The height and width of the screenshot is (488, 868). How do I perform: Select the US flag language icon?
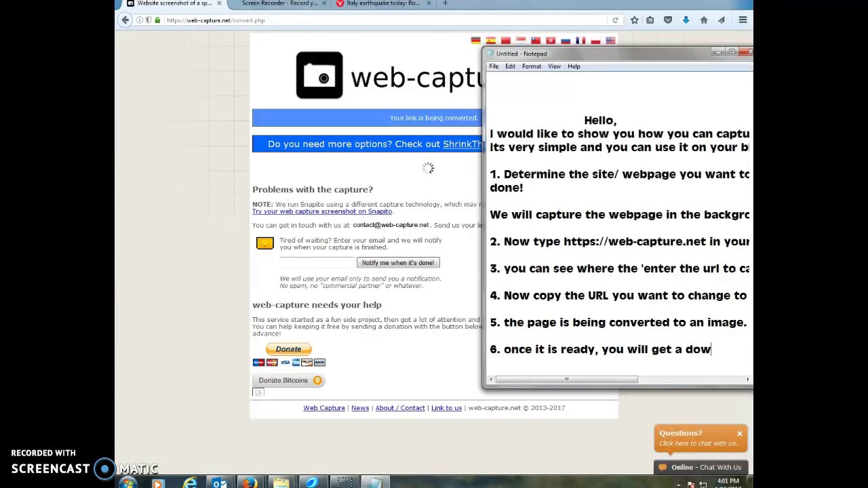610,41
